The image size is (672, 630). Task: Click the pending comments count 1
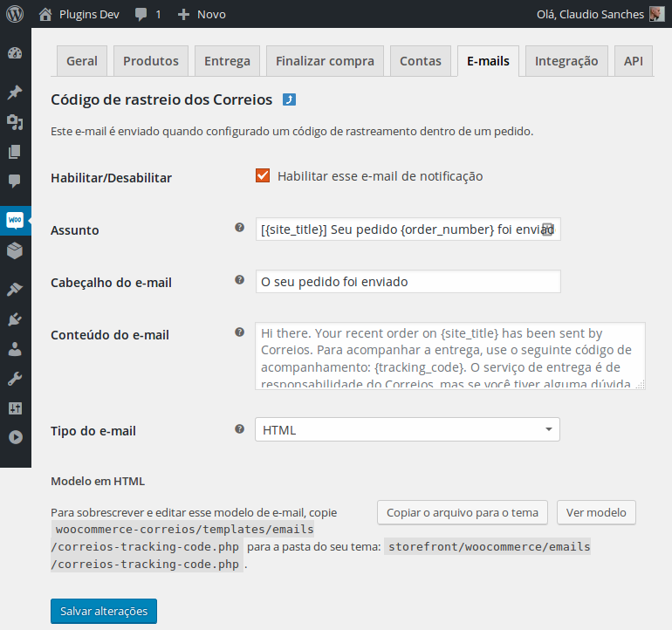click(158, 15)
